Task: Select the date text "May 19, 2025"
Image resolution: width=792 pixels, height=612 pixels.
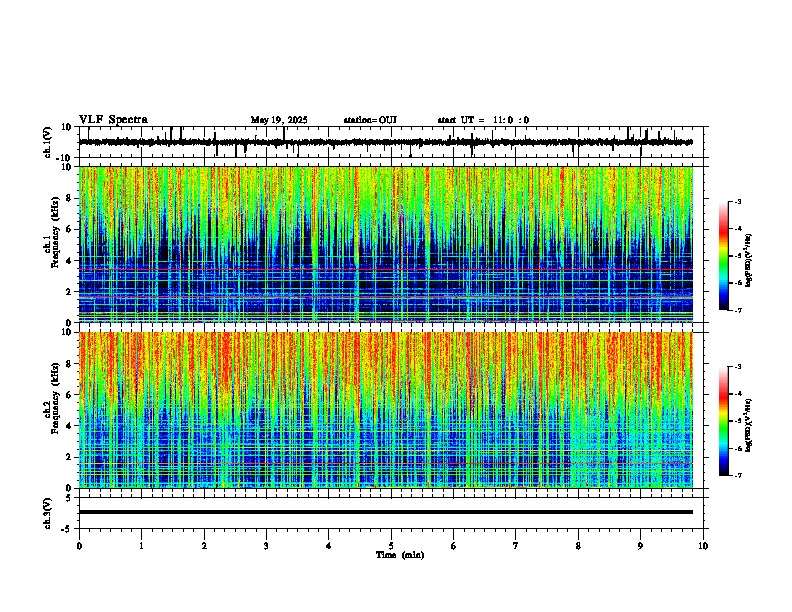Action: point(279,120)
